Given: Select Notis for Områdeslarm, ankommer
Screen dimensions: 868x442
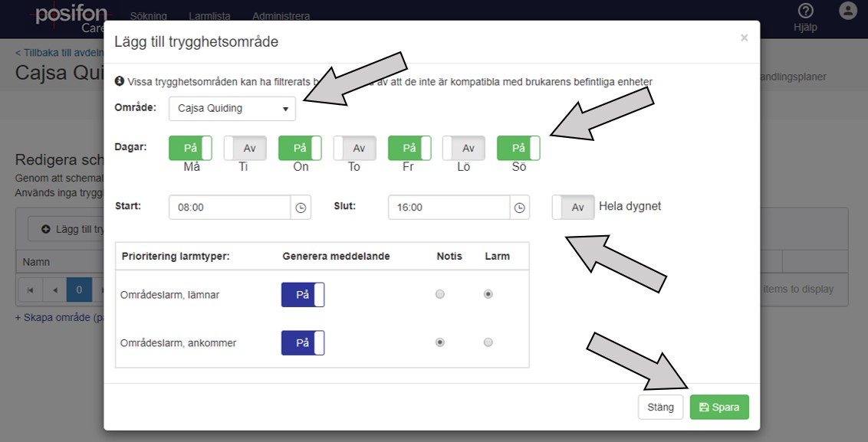Looking at the screenshot, I should click(440, 342).
